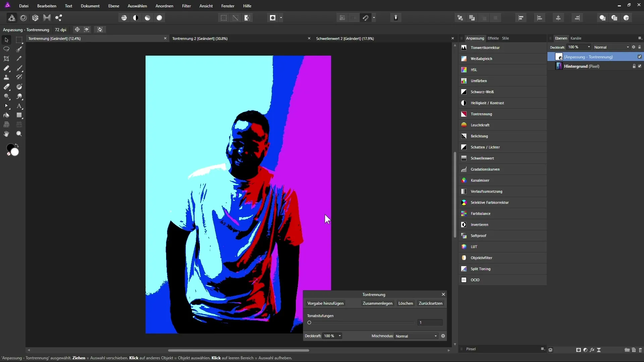Toggle the grid display in the toolbar
Screen dimensions: 644x362
point(342,18)
